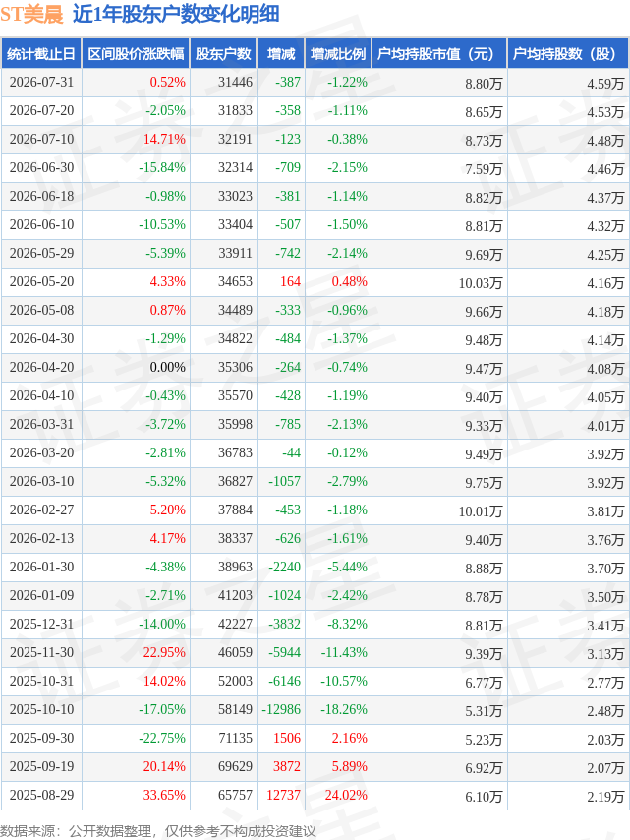Select the 股东户数 column header

click(x=223, y=54)
